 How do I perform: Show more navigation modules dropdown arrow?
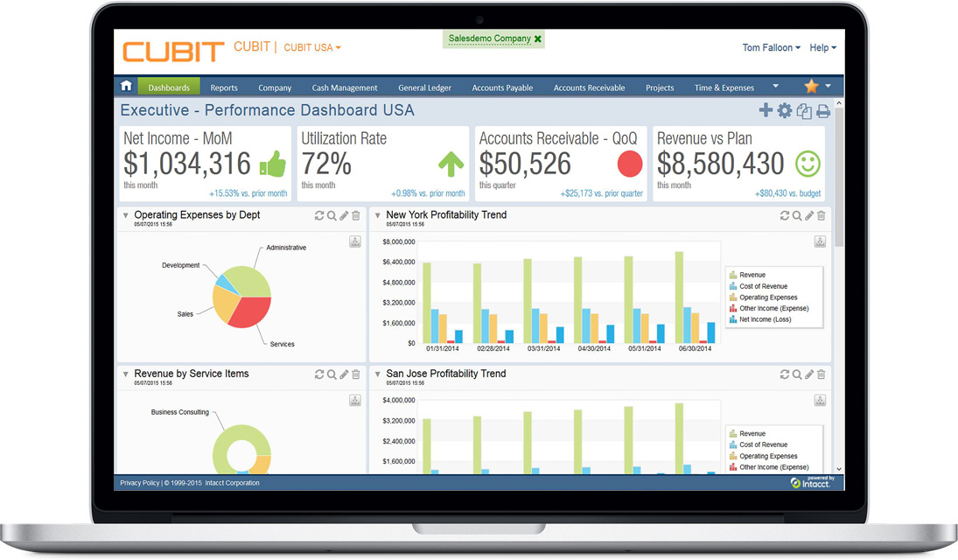(x=775, y=87)
